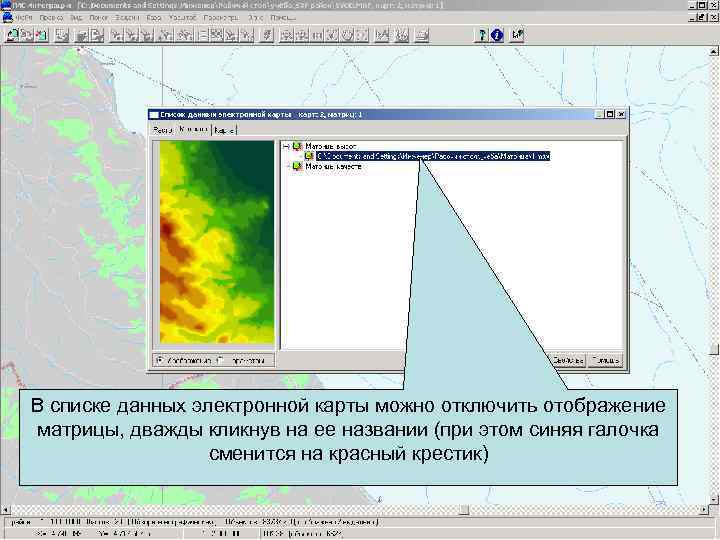Viewport: 720px width, 540px height.
Task: Click the icon in the data list dialog title
Action: (x=154, y=114)
